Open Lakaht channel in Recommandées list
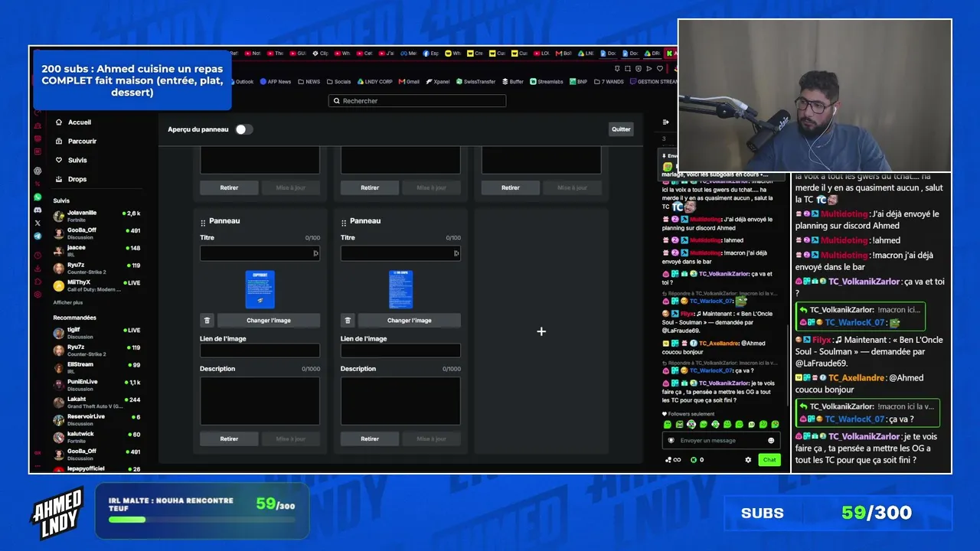 (96, 403)
